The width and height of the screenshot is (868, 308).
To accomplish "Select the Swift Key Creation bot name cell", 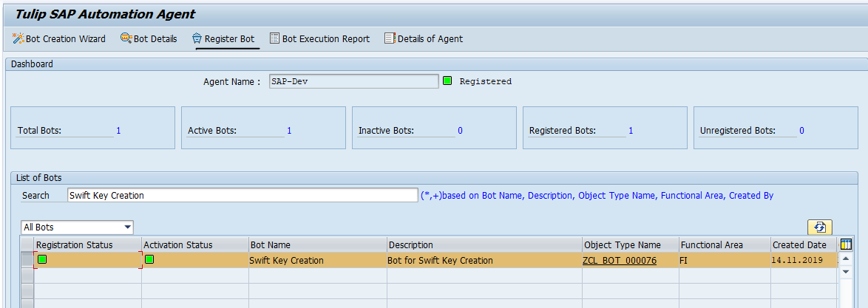I will [318, 260].
